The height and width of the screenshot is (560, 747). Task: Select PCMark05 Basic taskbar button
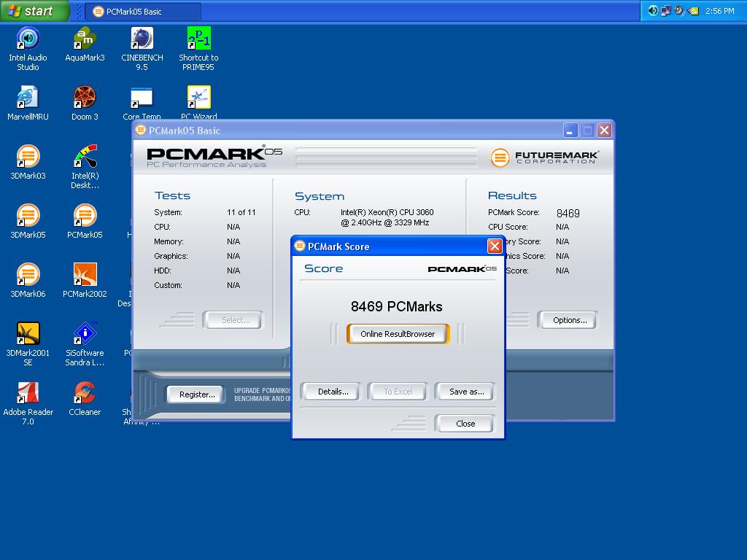(x=143, y=12)
